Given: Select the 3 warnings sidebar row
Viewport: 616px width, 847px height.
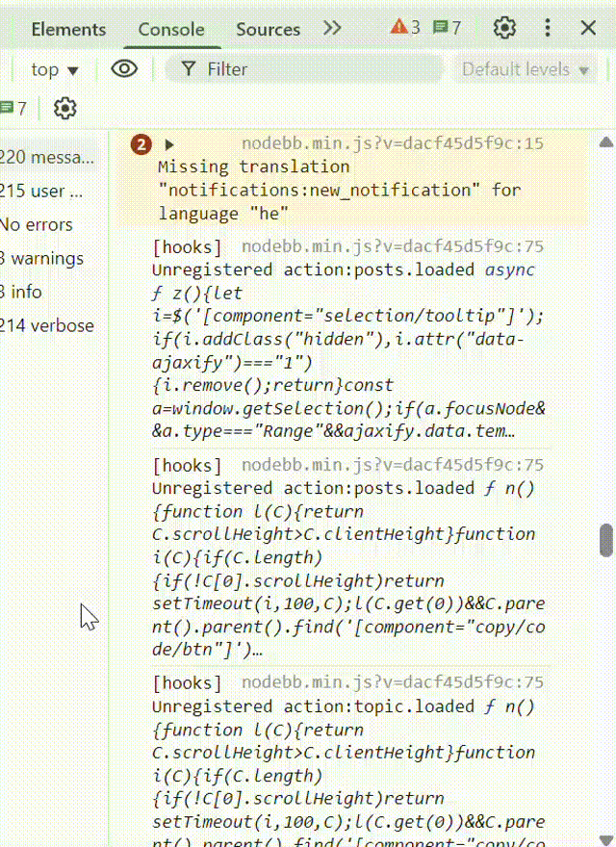Looking at the screenshot, I should coord(49,258).
